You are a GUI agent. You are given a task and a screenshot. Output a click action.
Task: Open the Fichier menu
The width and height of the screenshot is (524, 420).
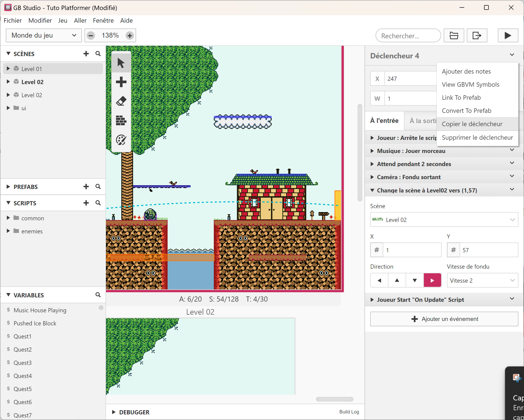tap(13, 20)
